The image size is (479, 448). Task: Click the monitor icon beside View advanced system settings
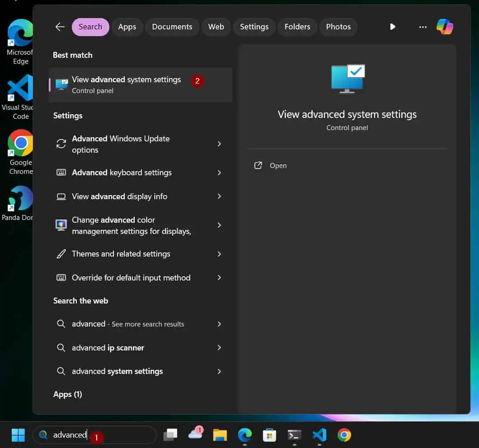(61, 84)
